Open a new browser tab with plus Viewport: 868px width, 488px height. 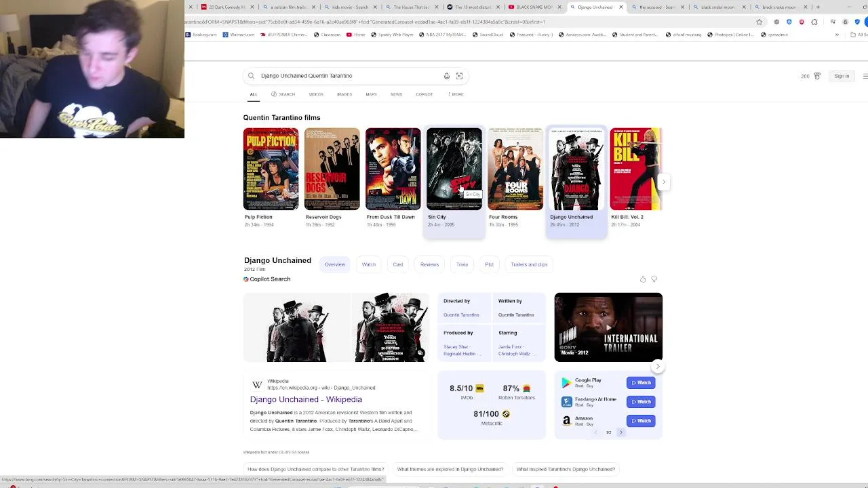(818, 7)
